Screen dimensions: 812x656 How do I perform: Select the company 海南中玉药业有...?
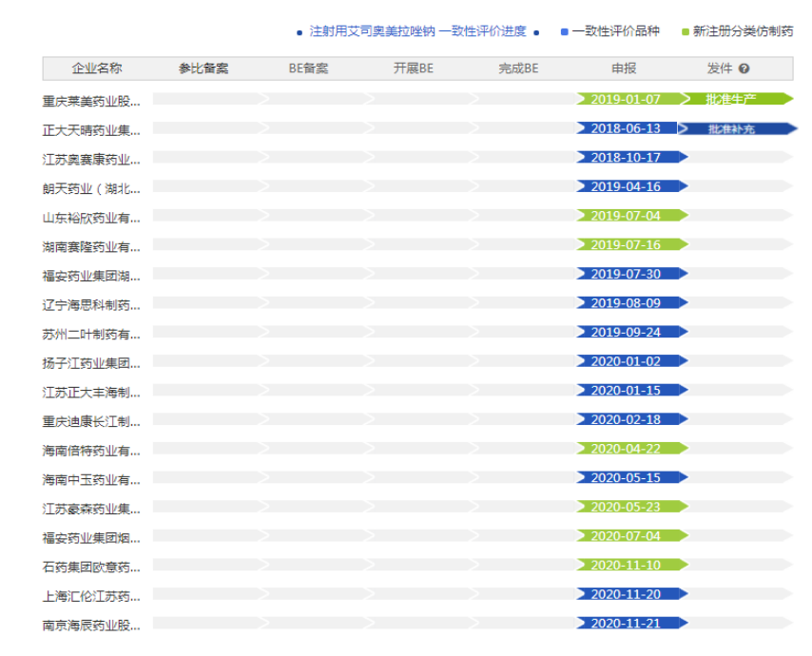91,479
